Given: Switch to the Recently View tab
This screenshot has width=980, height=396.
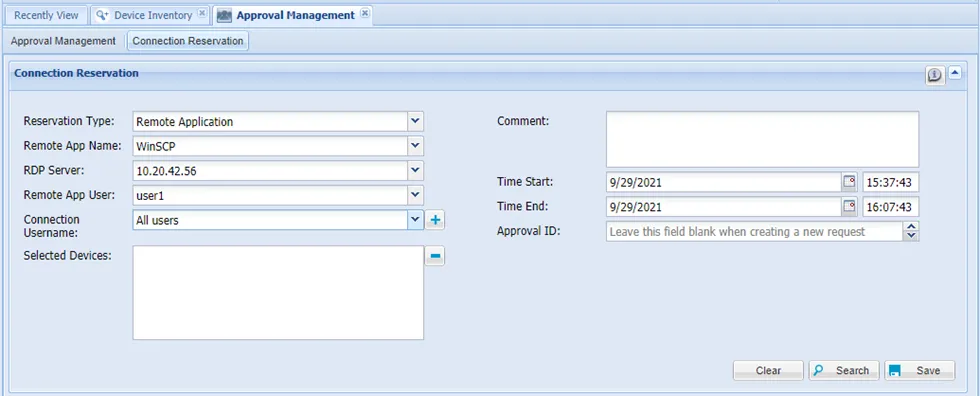Looking at the screenshot, I should click(46, 15).
